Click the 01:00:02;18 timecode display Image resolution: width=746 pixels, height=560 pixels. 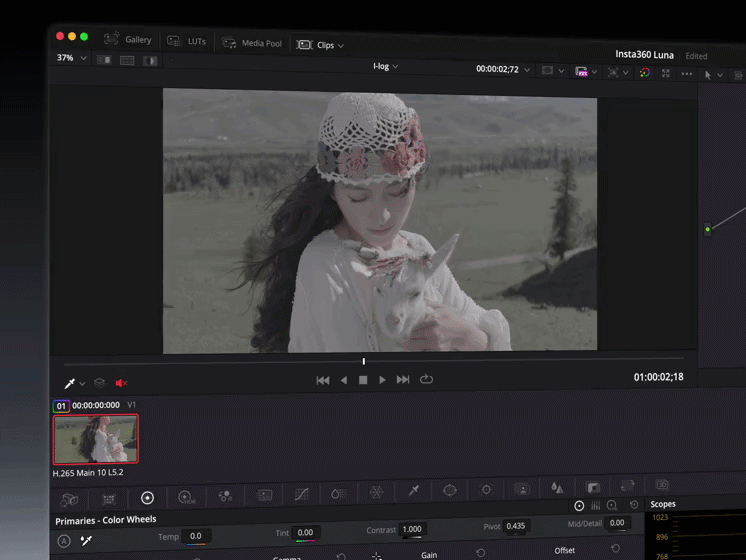click(x=658, y=377)
